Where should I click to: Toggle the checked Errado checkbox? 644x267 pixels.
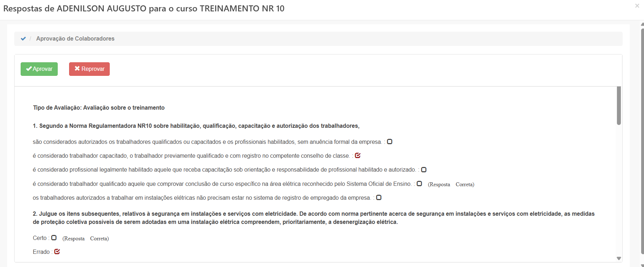pos(57,252)
